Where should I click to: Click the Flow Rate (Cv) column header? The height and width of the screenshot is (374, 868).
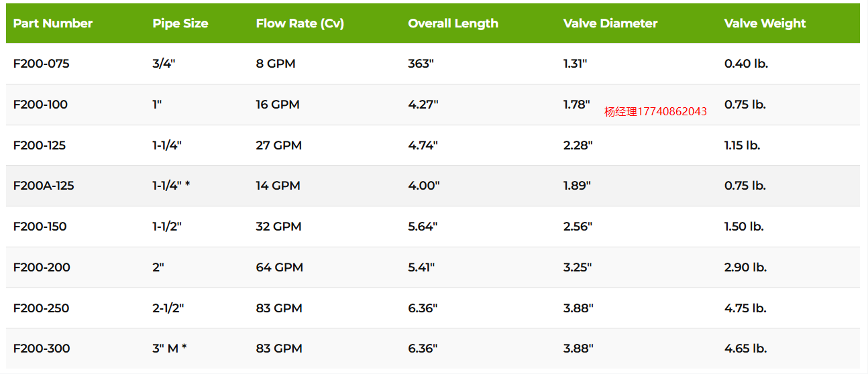coord(300,23)
